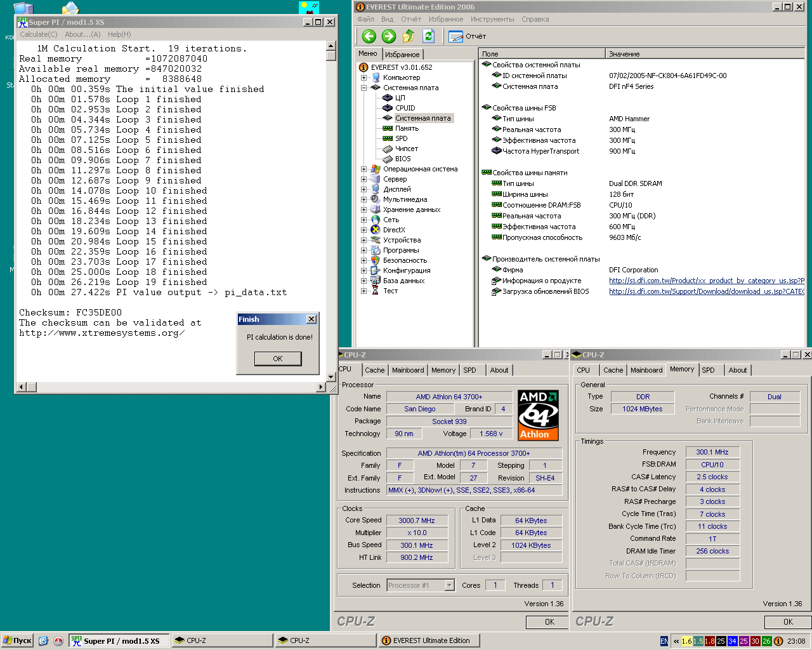Viewport: 812px width, 650px height.
Task: Click OK in the Finish dialog
Action: (278, 359)
